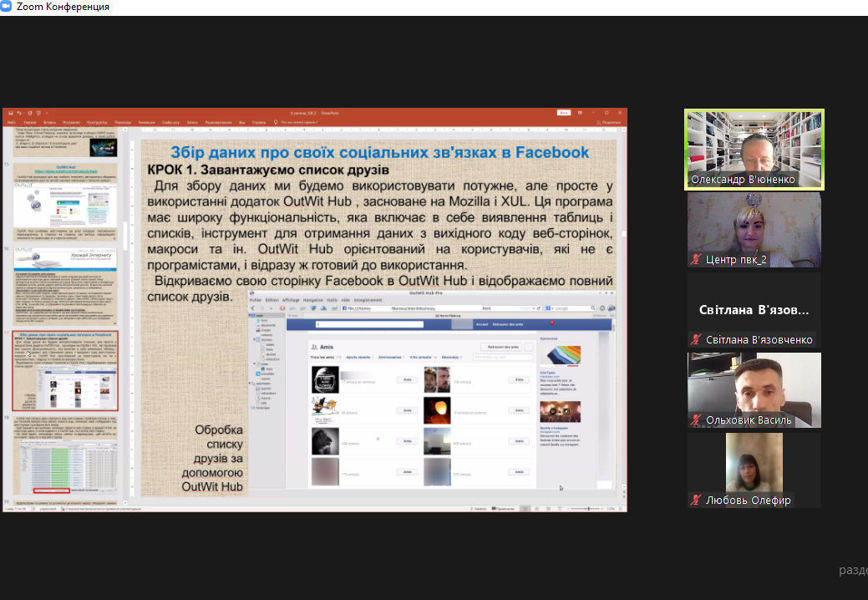Select Центр пвк_2 video tile
The height and width of the screenshot is (600, 868).
pyautogui.click(x=754, y=231)
